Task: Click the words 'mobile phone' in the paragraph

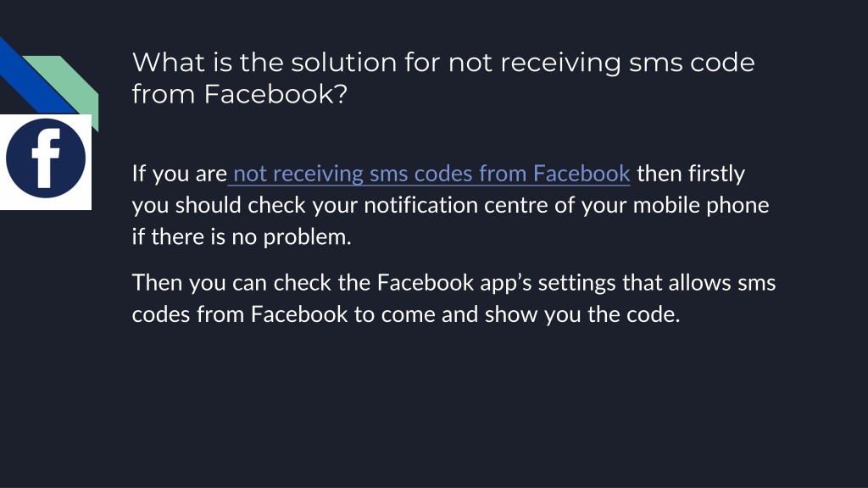Action: [701, 205]
